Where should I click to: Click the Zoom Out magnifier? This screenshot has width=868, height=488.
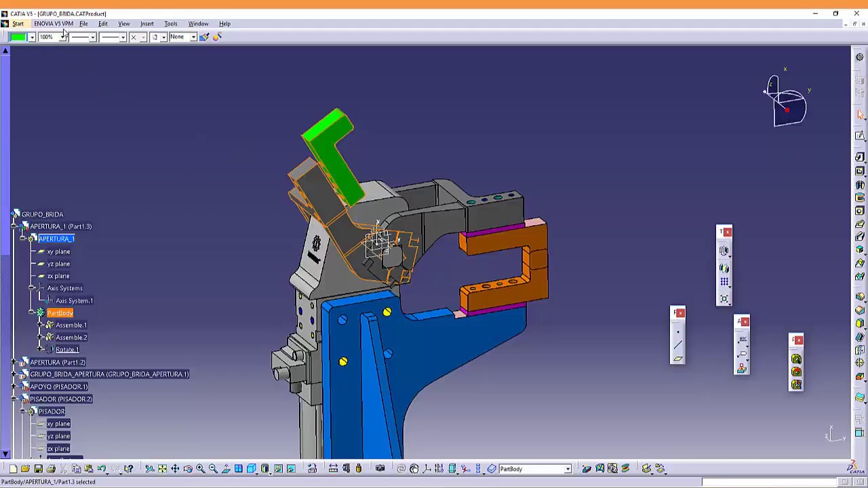(x=213, y=468)
